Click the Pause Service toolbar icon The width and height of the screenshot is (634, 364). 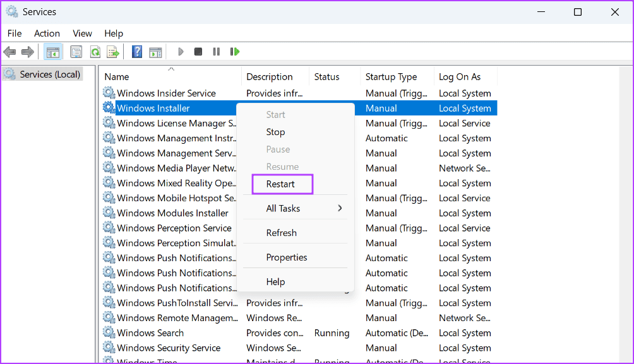217,52
